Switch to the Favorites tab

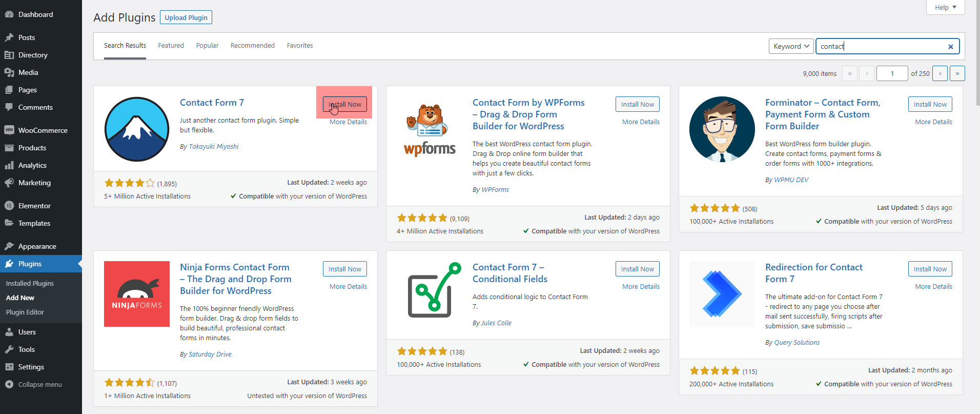tap(300, 46)
